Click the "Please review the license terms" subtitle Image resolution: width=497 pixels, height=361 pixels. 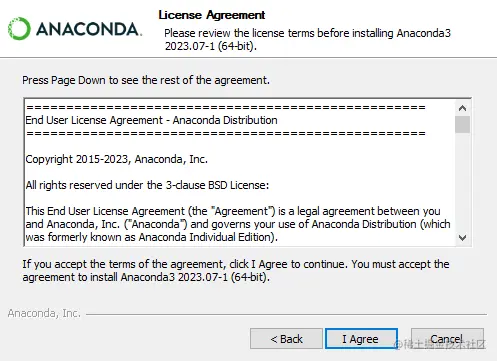[307, 39]
